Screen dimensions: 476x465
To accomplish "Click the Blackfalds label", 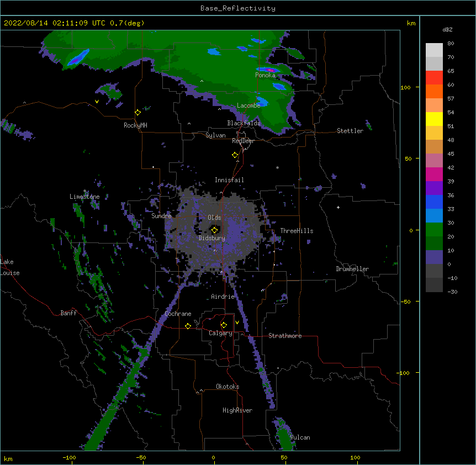I will [244, 123].
